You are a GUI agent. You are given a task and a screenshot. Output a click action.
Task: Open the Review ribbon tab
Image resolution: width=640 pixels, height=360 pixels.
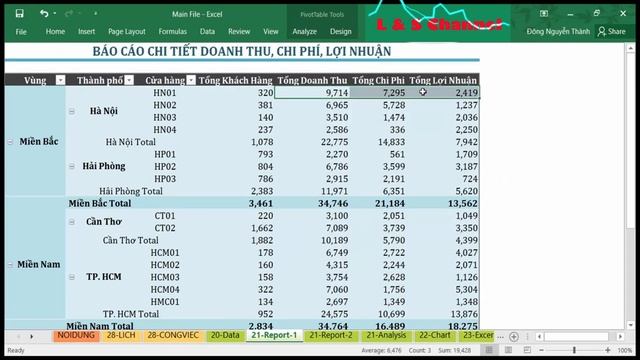tap(239, 31)
